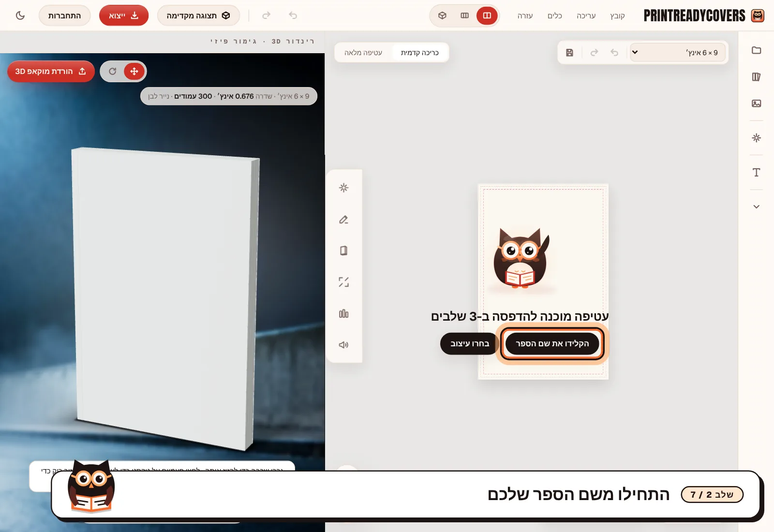Viewport: 774px width, 532px height.
Task: Click the book page icon in floating toolbar
Action: 343,251
